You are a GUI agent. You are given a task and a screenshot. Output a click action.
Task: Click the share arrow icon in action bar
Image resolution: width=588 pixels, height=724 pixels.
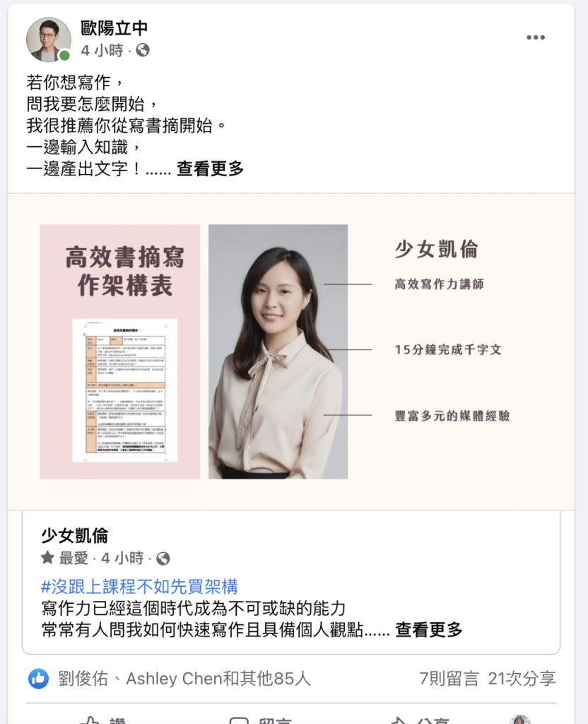click(x=398, y=720)
